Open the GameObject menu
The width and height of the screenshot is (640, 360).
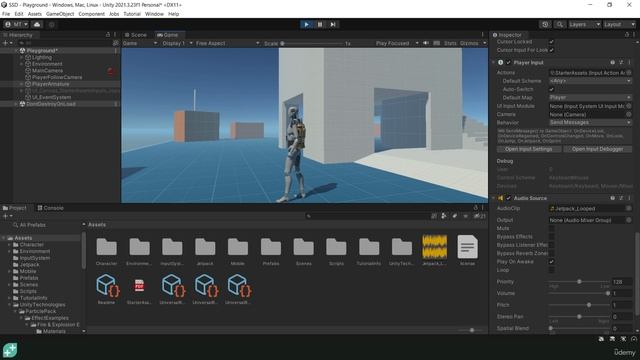point(60,14)
